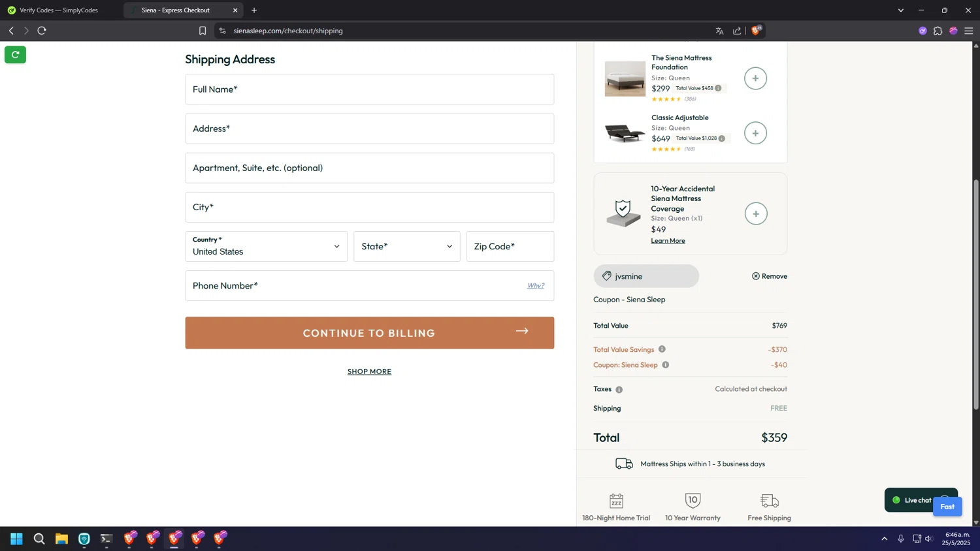The width and height of the screenshot is (980, 551).
Task: Open File Explorer from taskbar
Action: pyautogui.click(x=61, y=539)
